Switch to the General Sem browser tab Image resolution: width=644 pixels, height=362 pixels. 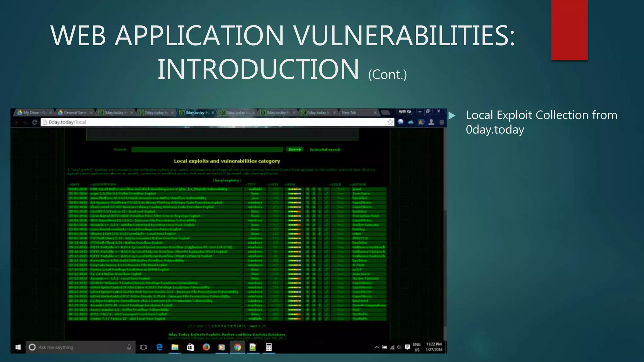coord(75,112)
